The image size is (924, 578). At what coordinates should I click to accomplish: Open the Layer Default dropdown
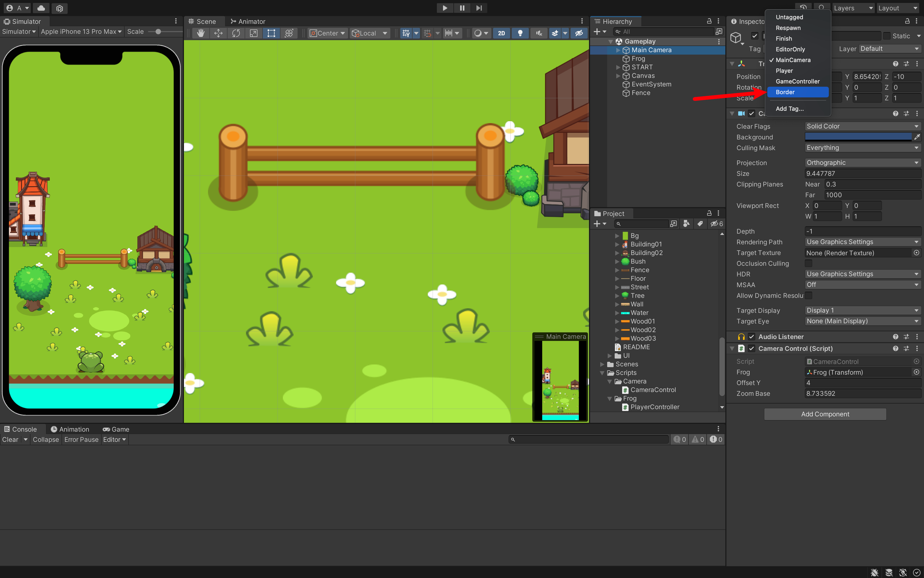click(x=890, y=48)
